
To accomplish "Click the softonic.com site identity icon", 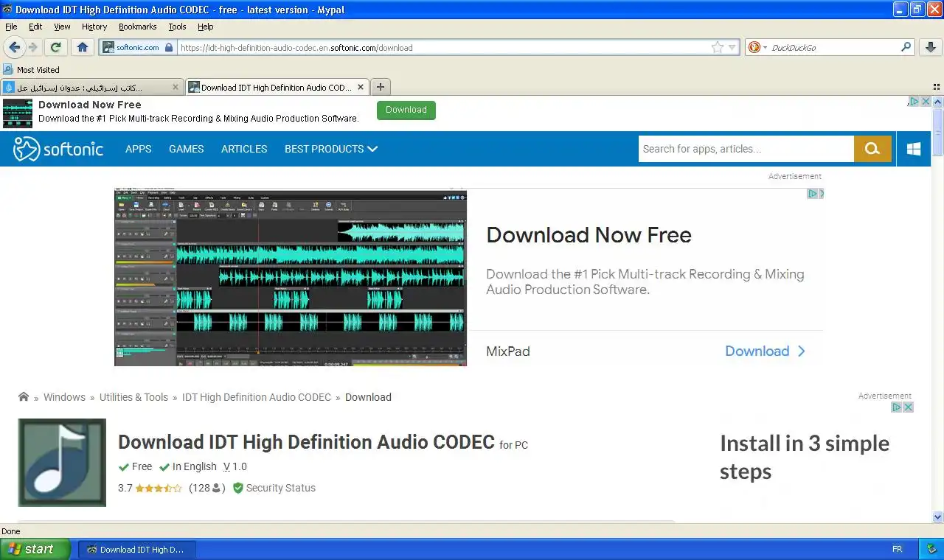I will (108, 47).
